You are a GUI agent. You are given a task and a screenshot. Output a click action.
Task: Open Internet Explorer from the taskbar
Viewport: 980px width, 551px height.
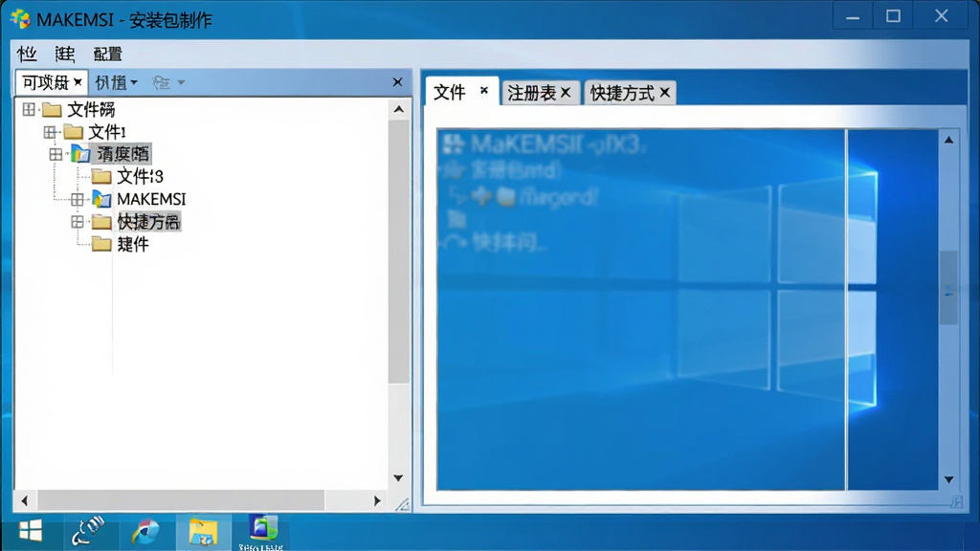145,532
